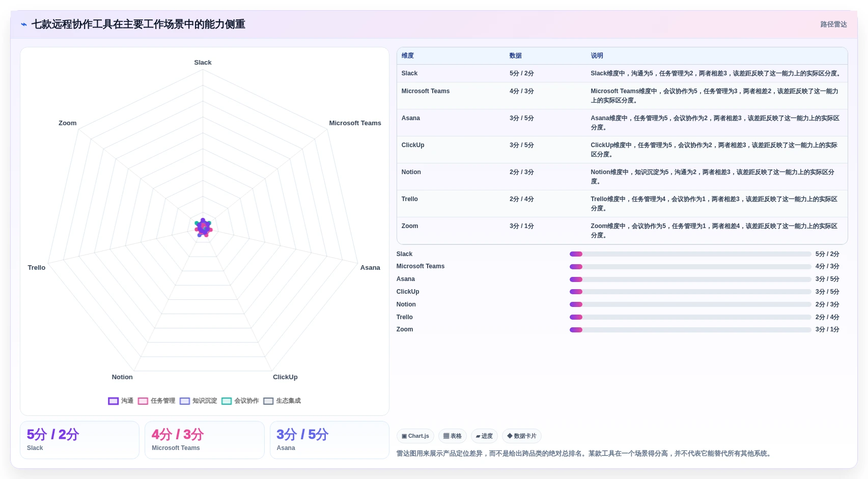Open the Microsoft Teams 4分 / 3分 data card

205,440
